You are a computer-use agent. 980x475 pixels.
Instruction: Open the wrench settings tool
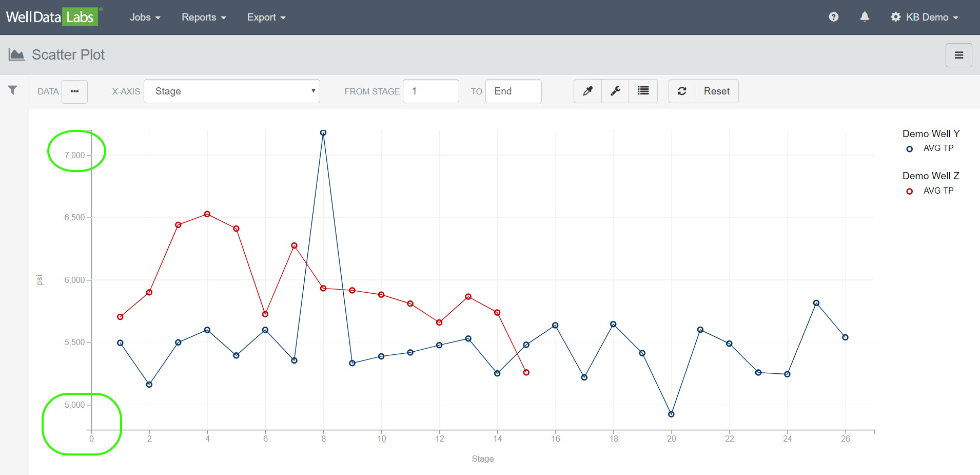pyautogui.click(x=615, y=91)
